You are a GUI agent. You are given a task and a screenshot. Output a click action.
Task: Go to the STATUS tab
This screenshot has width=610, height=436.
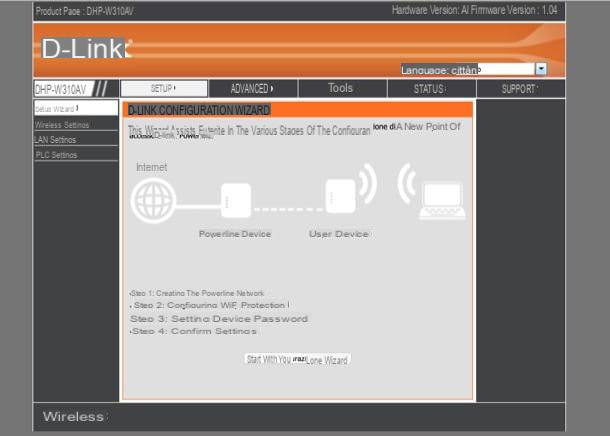431,89
